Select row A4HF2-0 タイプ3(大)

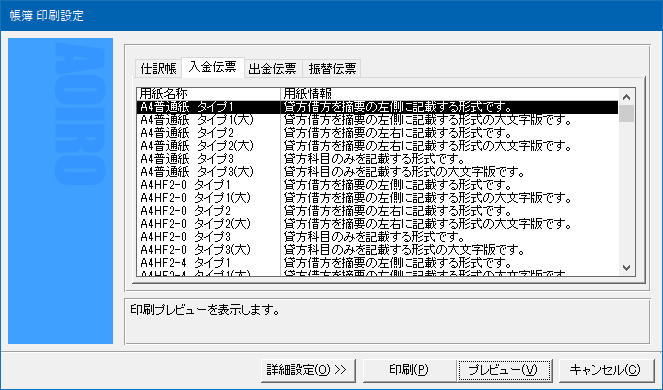click(x=377, y=250)
